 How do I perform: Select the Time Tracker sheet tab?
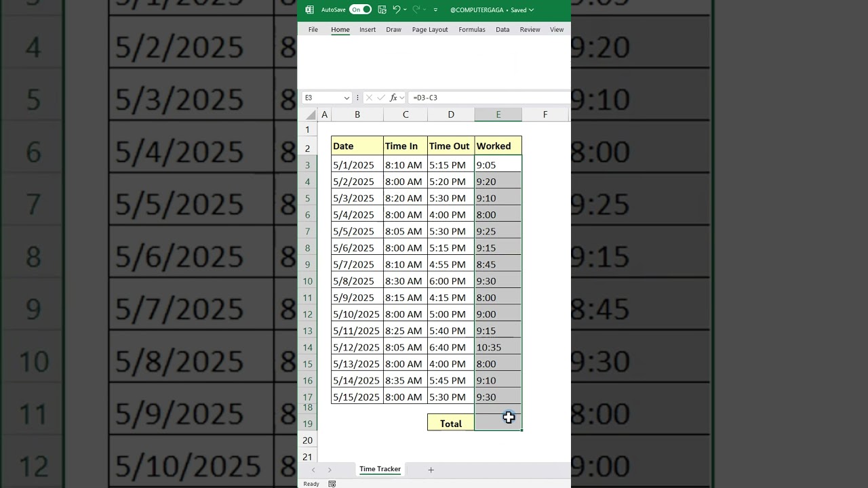tap(380, 469)
